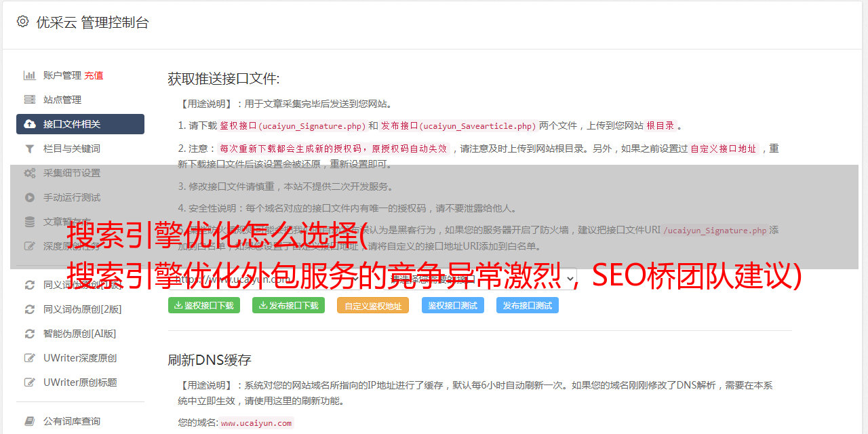Click the blue 鉴权接口测试 button
868x434 pixels.
453,305
